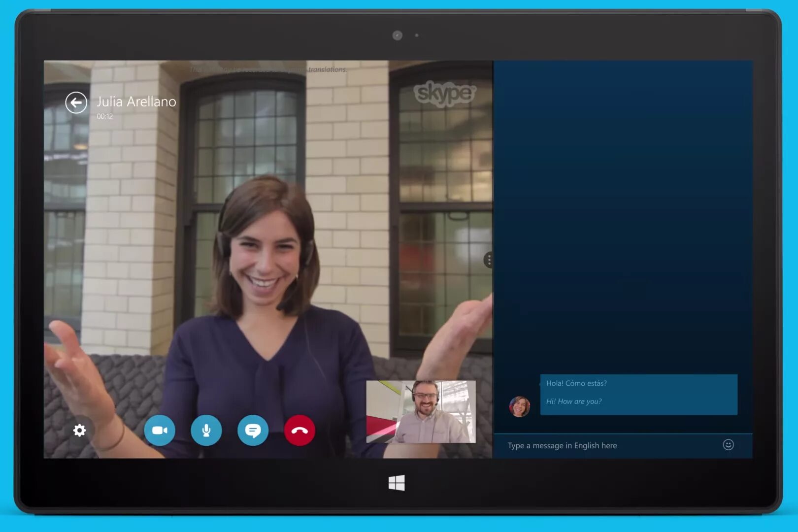
Task: Click the translated message 'Hi! How are you?'
Action: pyautogui.click(x=574, y=401)
